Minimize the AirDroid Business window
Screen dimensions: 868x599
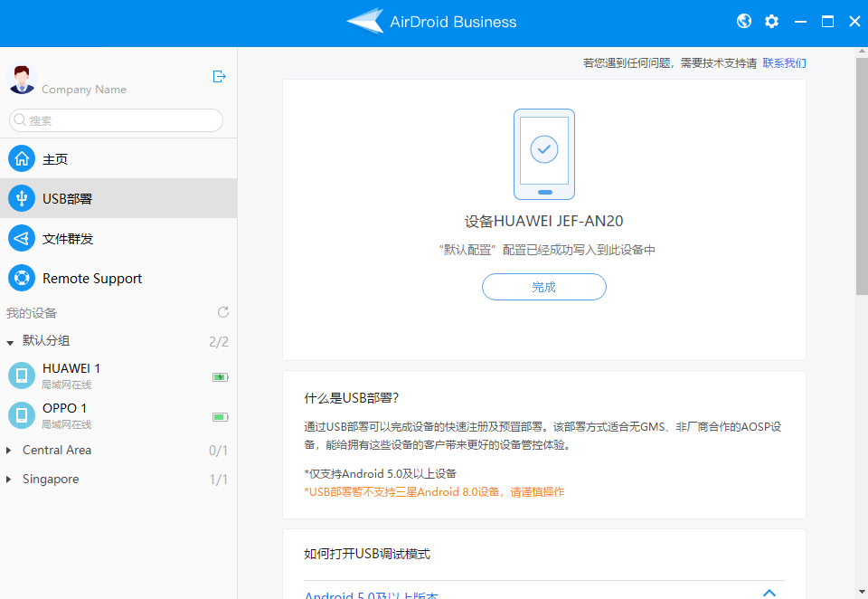tap(800, 22)
